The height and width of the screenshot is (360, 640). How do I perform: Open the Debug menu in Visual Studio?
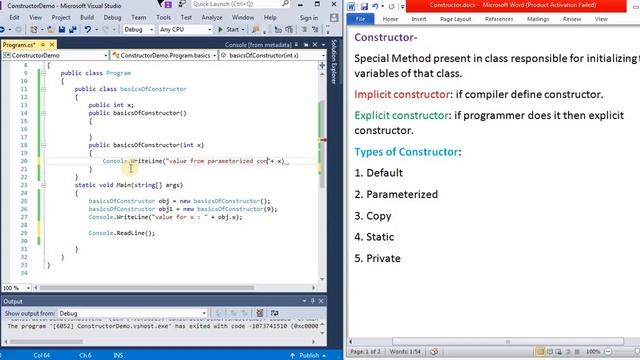pos(112,18)
